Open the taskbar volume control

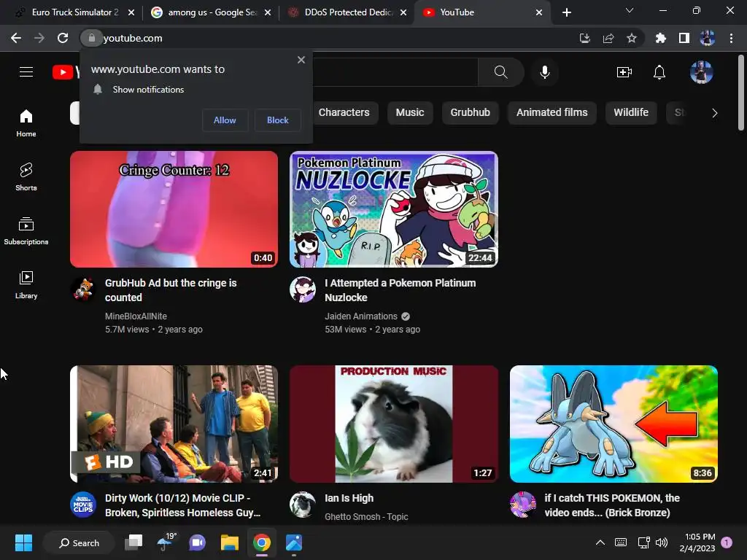[662, 542]
